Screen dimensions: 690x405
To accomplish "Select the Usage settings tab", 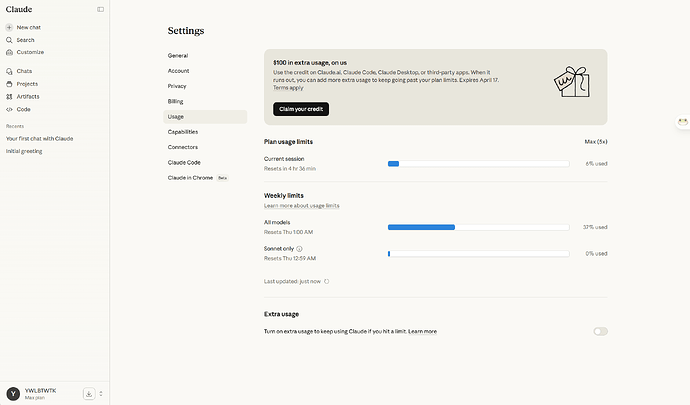I will click(205, 117).
